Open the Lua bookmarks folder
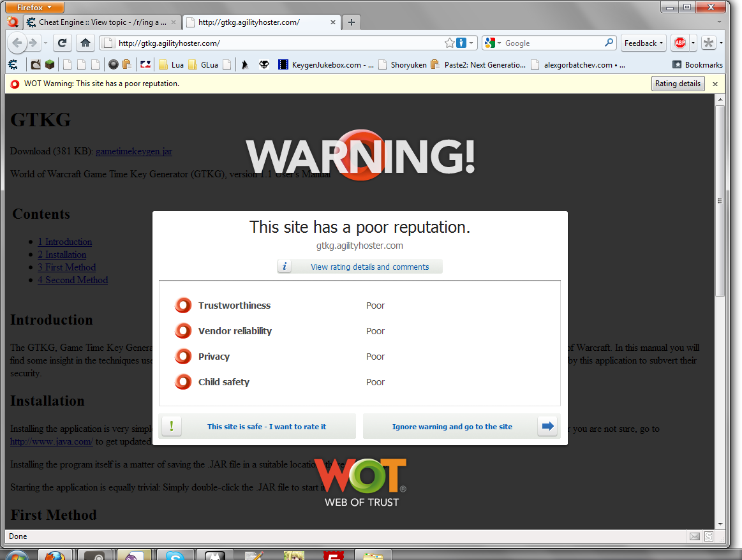742x560 pixels. coord(171,65)
